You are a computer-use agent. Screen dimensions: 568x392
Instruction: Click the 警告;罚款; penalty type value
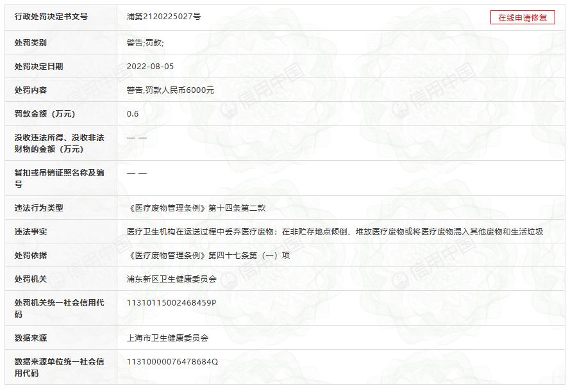pyautogui.click(x=140, y=42)
